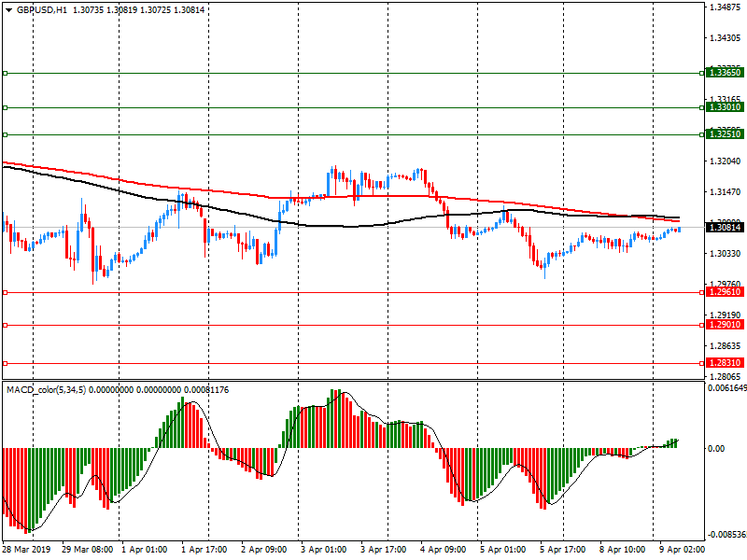
Task: Click the 1.28310 support level label
Action: (725, 363)
